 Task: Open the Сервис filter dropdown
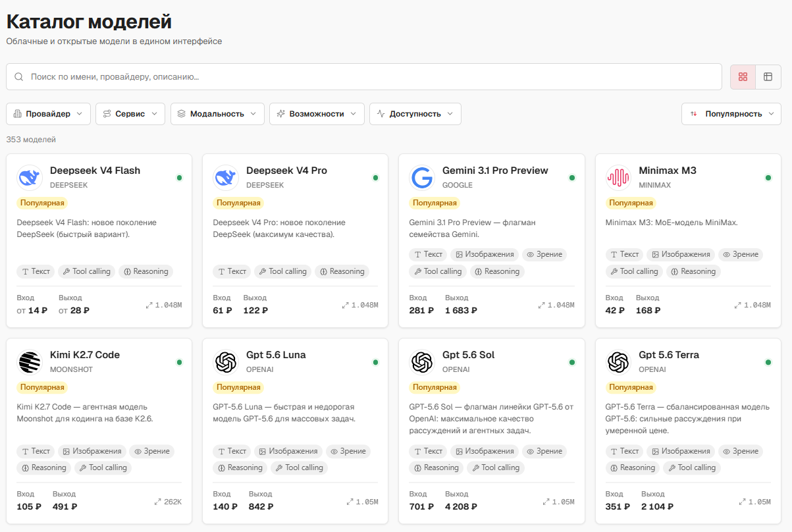[x=130, y=114]
